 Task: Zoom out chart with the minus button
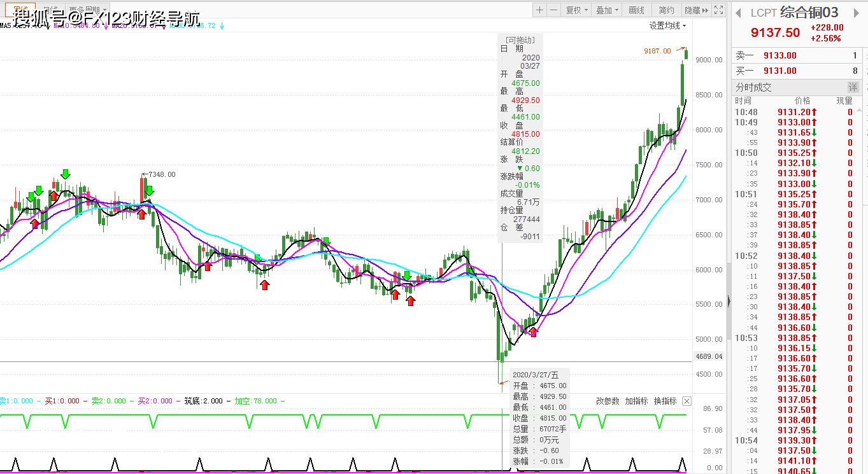(x=553, y=10)
